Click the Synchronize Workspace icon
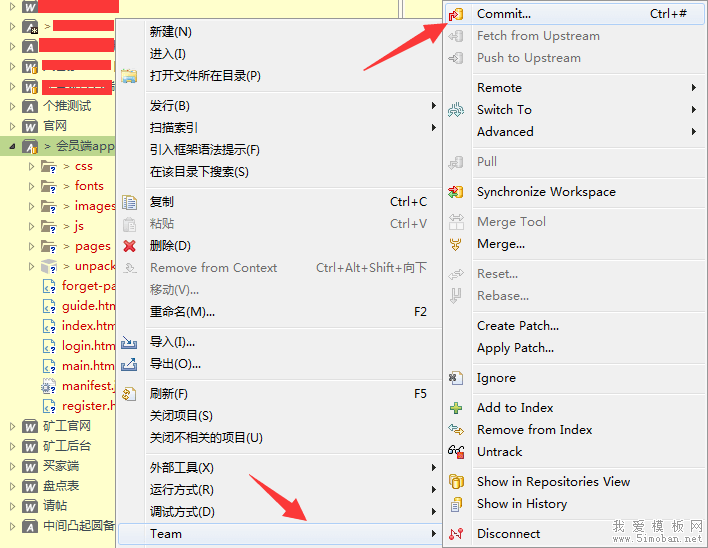Screen dimensions: 708x548 456,192
